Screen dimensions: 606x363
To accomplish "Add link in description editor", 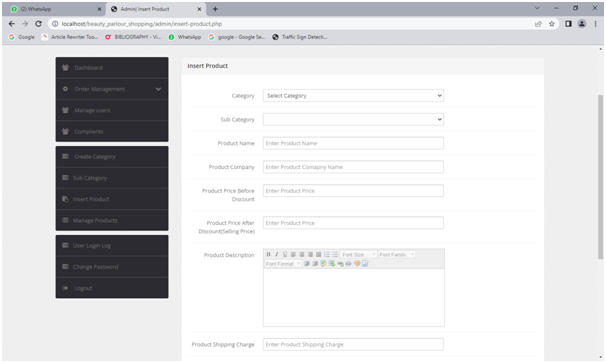I will coord(340,264).
